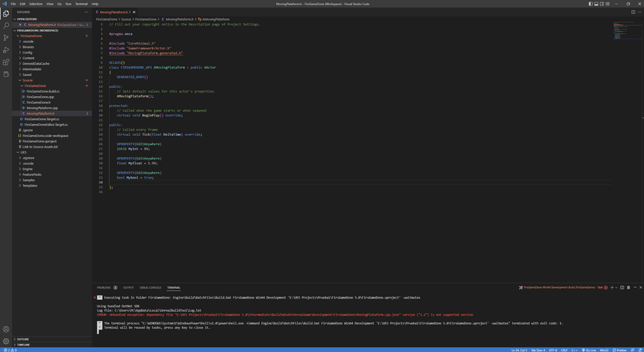
Task: Split the editor to the right
Action: 633,12
